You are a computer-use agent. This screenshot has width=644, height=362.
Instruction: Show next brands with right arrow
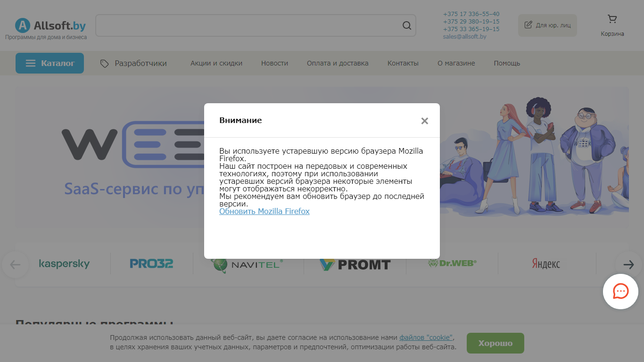click(x=628, y=264)
